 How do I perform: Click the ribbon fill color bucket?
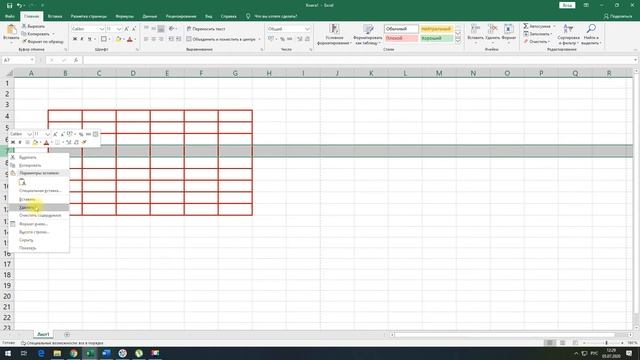pyautogui.click(x=118, y=39)
